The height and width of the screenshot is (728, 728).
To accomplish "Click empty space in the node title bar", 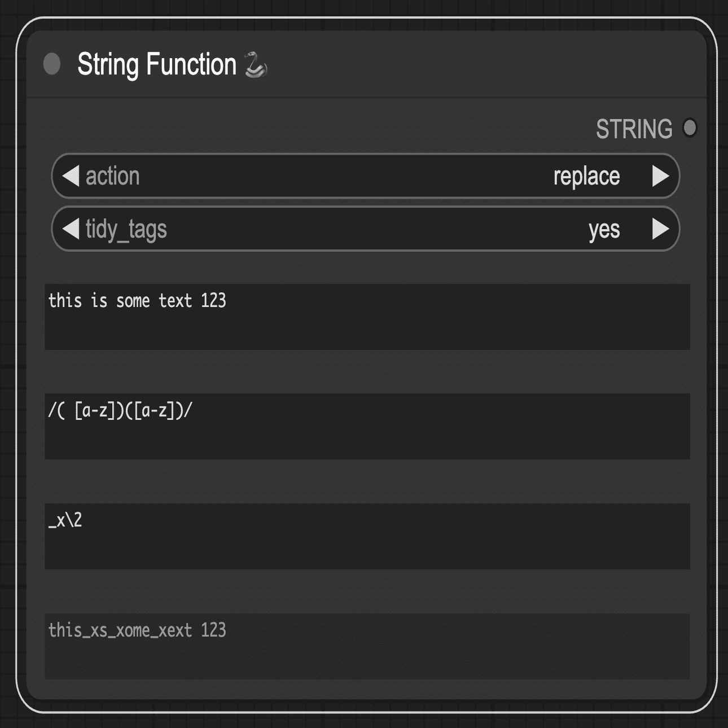I will [480, 64].
